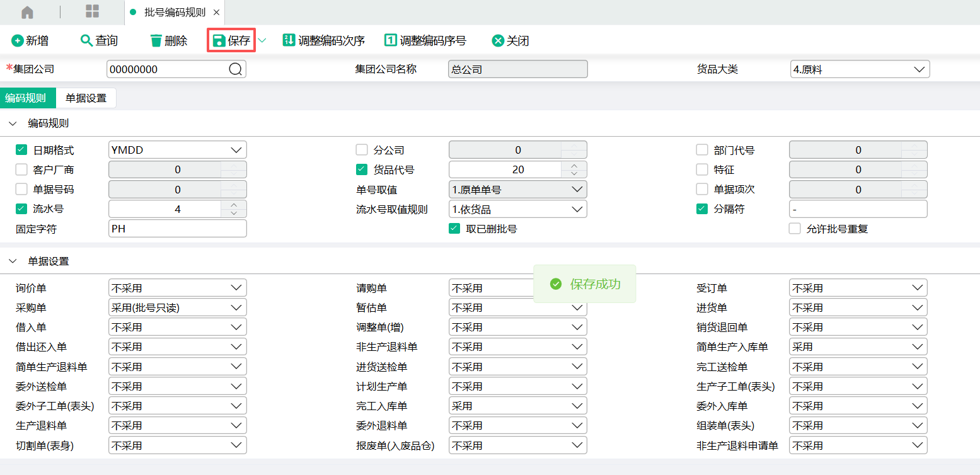
Task: Click the 删除 trash toolbar icon
Action: point(156,41)
